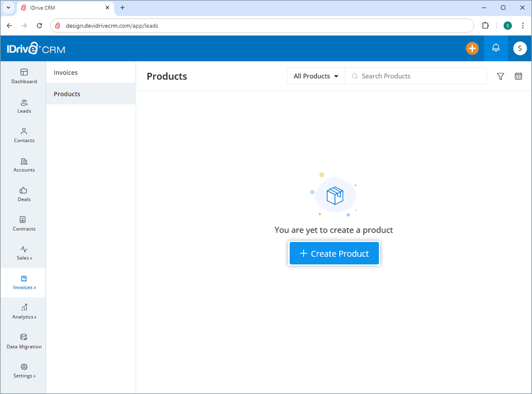Click the Create Product button

334,253
